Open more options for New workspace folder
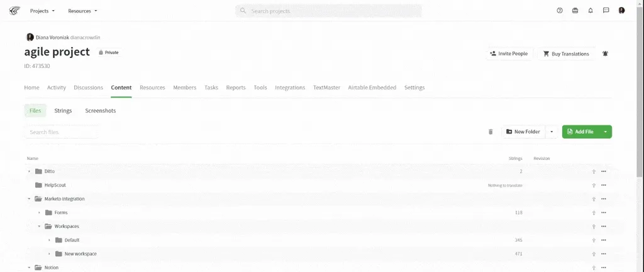The image size is (644, 272). coord(603,254)
